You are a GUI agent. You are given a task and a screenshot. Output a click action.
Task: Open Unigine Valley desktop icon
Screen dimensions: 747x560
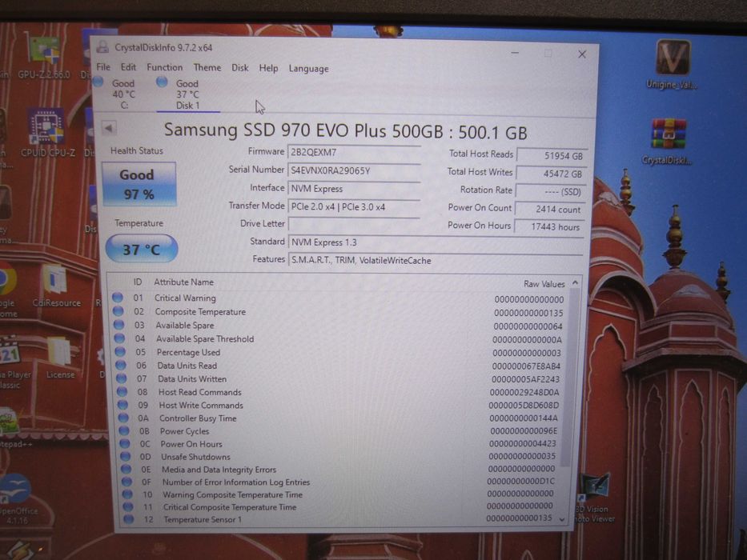(x=672, y=64)
